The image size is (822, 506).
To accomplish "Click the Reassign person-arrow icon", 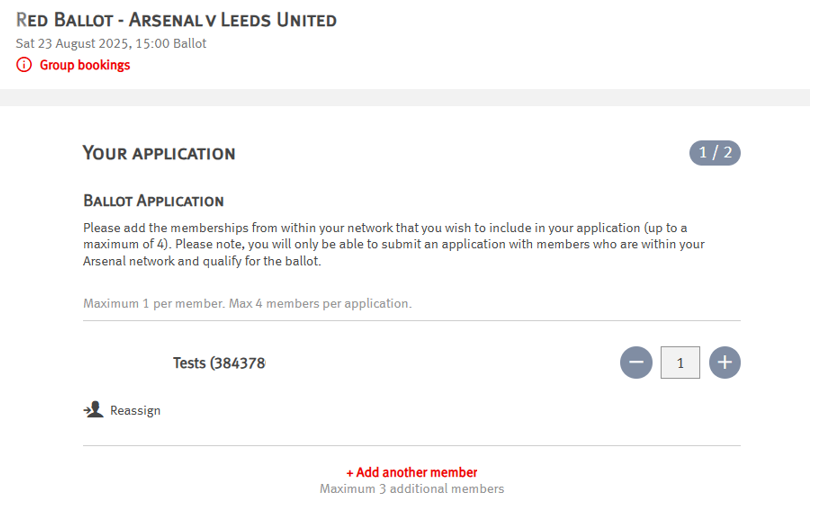I will pyautogui.click(x=93, y=410).
